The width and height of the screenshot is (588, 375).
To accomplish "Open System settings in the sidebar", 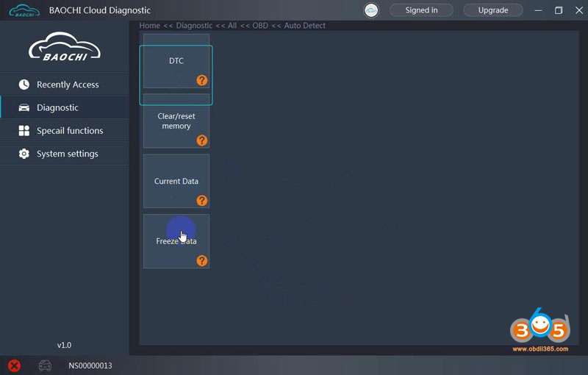I will point(65,154).
